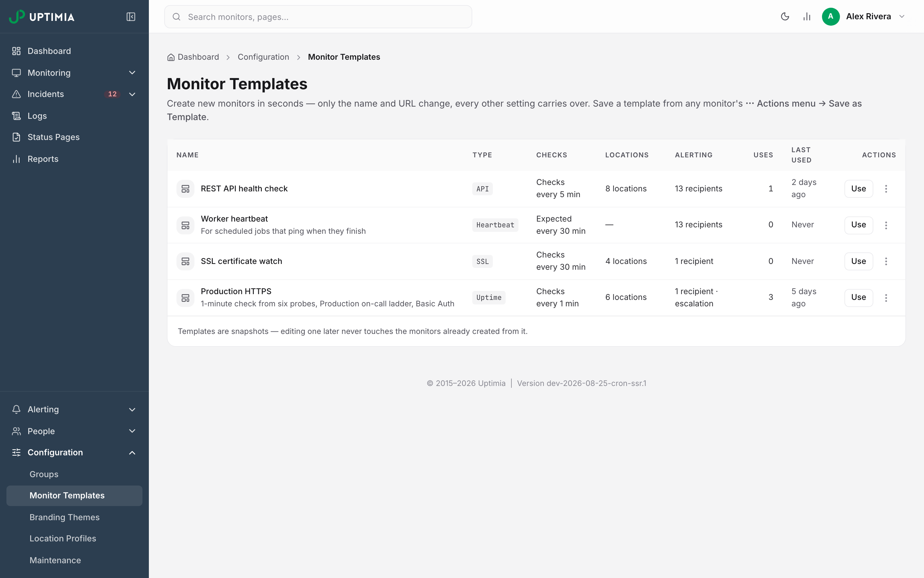Open more actions for SSL certificate watch
The width and height of the screenshot is (924, 578).
(886, 261)
